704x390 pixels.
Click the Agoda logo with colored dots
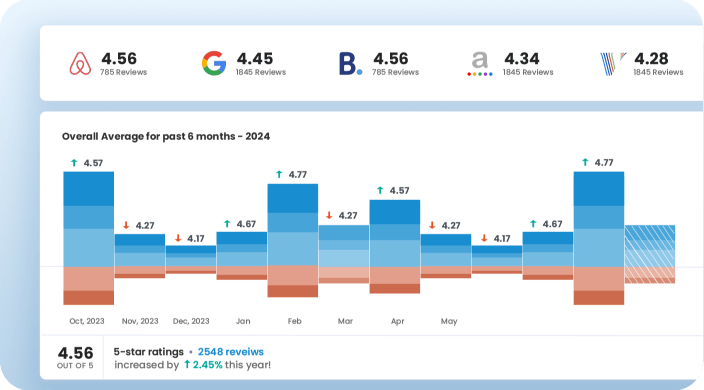pyautogui.click(x=480, y=64)
